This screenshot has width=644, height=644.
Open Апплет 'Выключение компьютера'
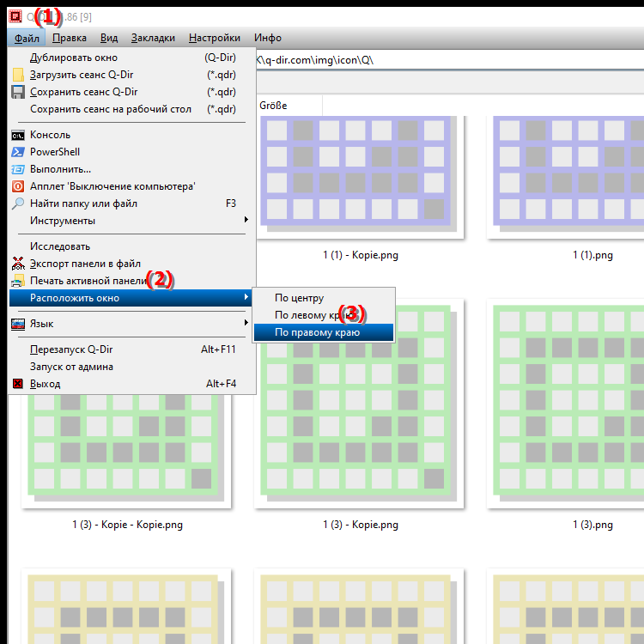coord(131,186)
